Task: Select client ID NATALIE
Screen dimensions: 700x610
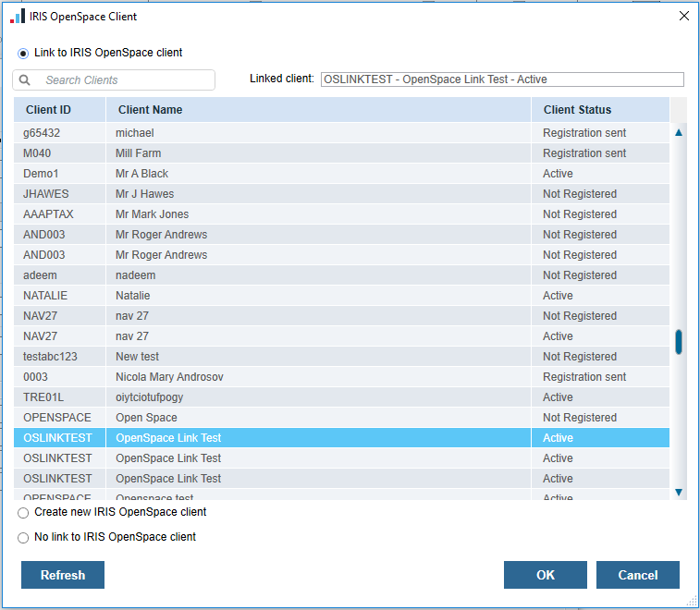Action: pos(45,296)
